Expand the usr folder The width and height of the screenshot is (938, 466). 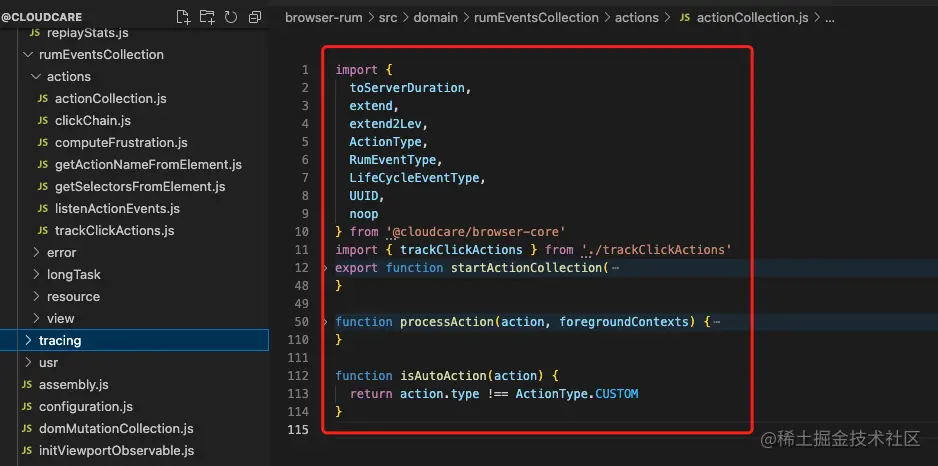coord(28,363)
